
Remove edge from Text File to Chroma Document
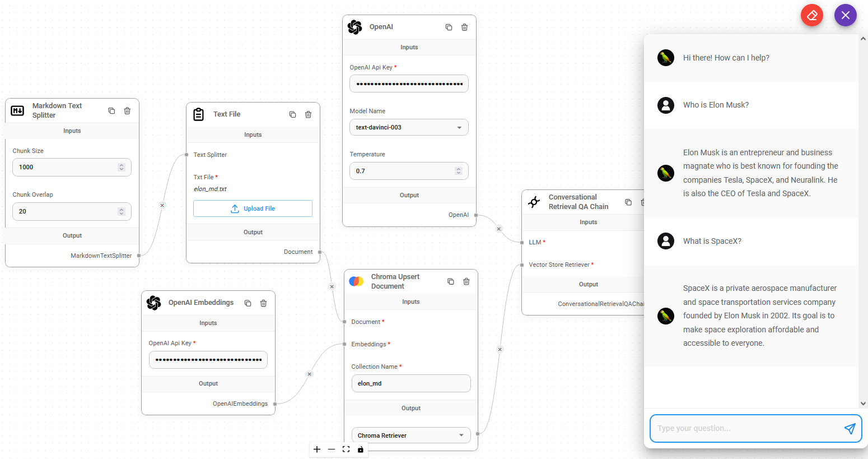click(332, 286)
